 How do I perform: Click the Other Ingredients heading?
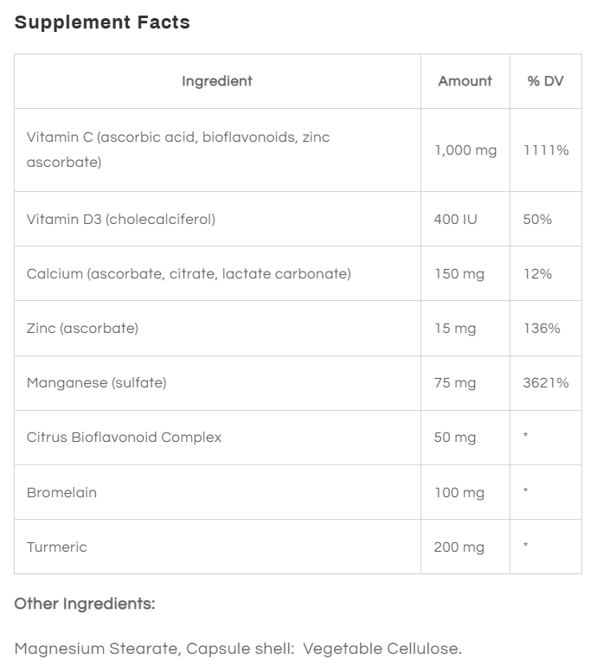click(85, 604)
